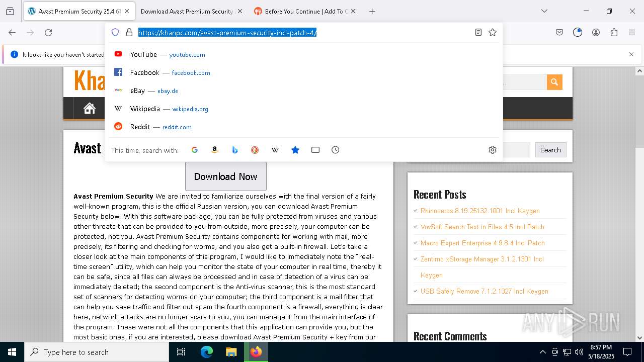Search bookmarks via star icon
The width and height of the screenshot is (644, 362).
click(x=295, y=150)
